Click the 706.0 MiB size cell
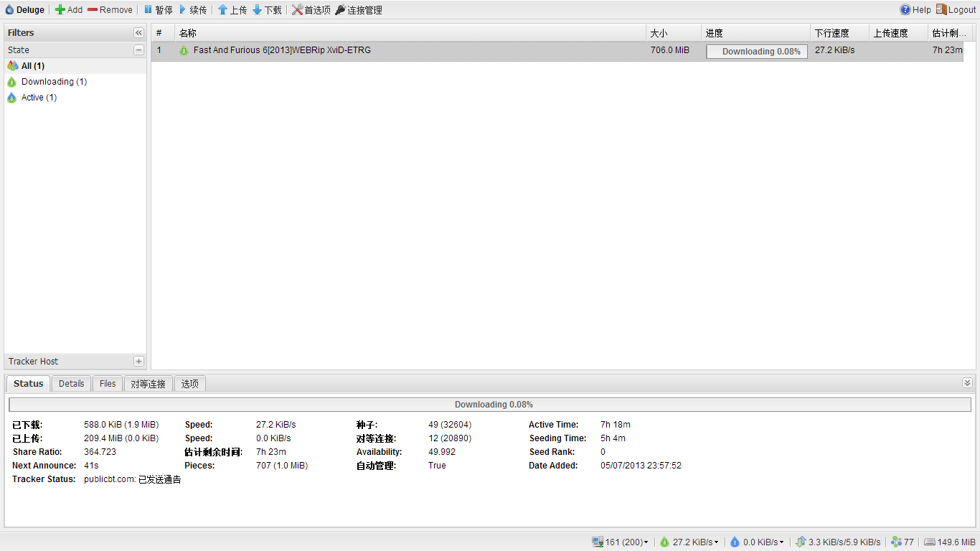The width and height of the screenshot is (980, 551). click(x=670, y=50)
